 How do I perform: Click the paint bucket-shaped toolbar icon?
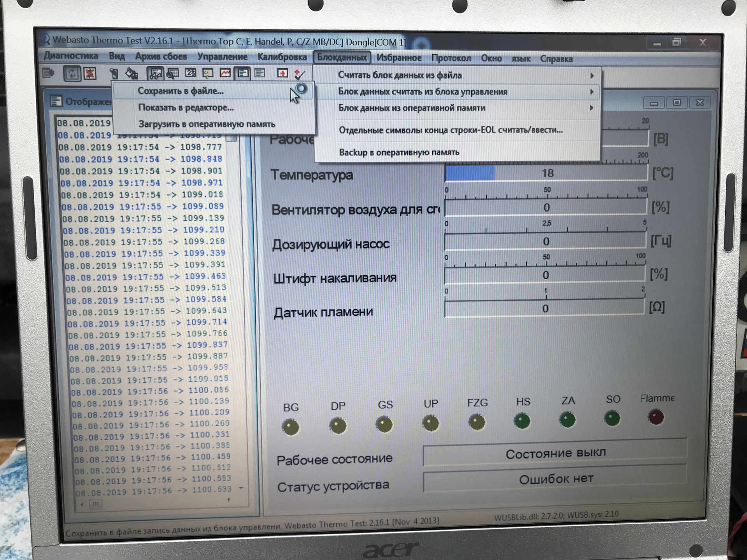132,73
